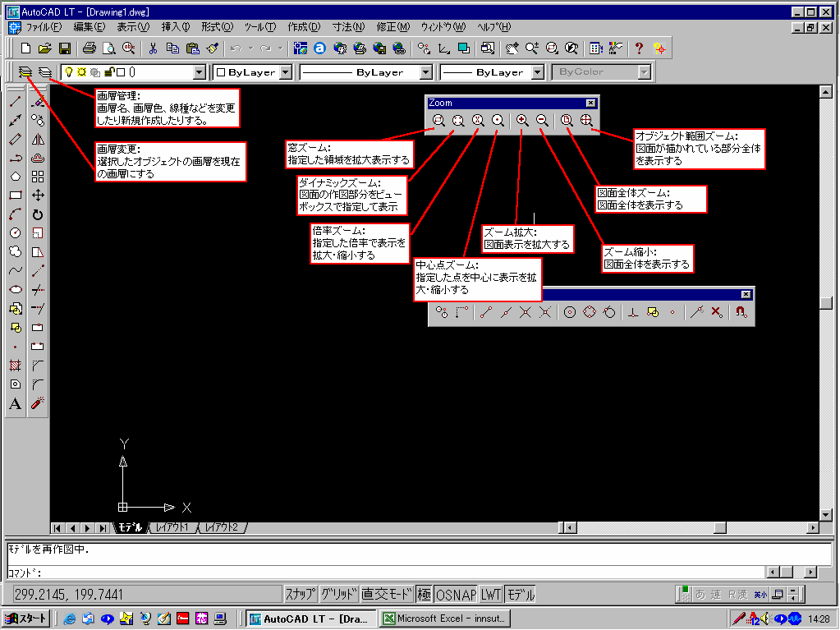Select the Circle draw tool
Screen dimensions: 840x630
[x=16, y=233]
